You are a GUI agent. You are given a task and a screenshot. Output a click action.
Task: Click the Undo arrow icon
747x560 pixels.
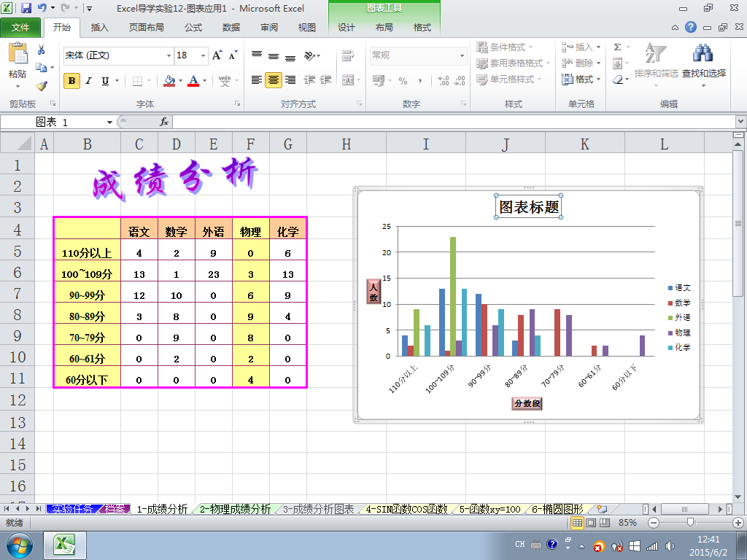[x=42, y=8]
